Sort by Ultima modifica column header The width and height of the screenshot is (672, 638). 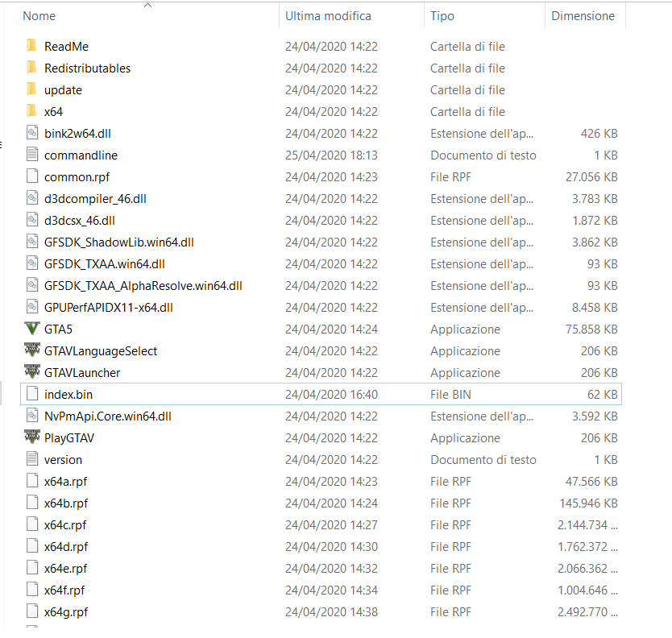328,16
